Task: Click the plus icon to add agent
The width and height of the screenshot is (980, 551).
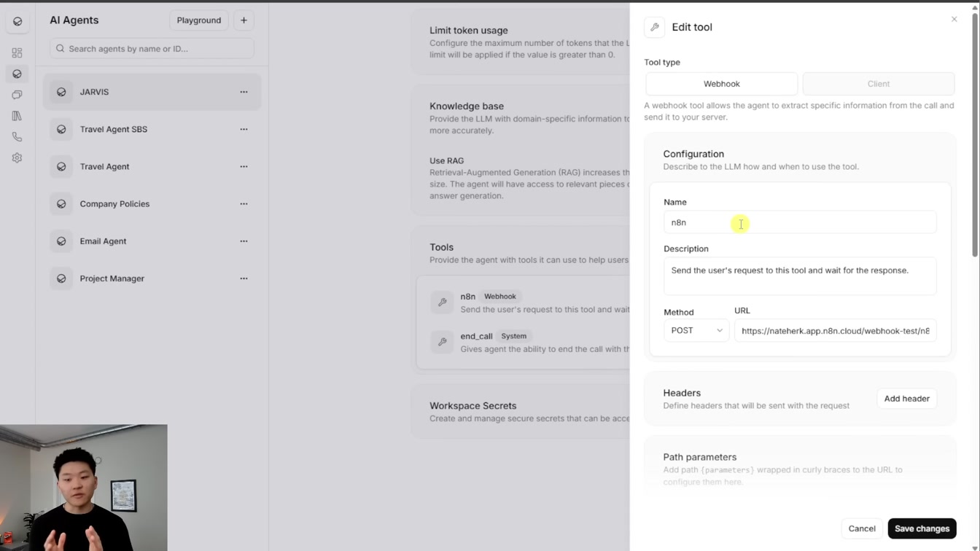Action: [244, 20]
